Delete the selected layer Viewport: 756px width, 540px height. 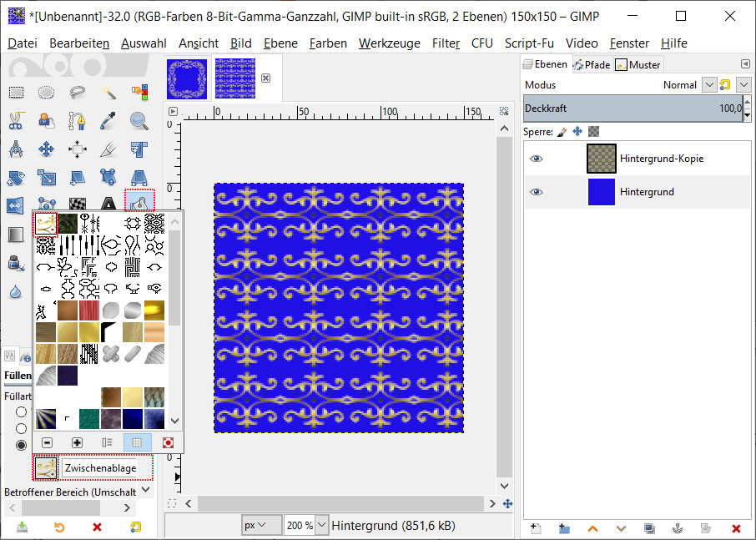736,528
